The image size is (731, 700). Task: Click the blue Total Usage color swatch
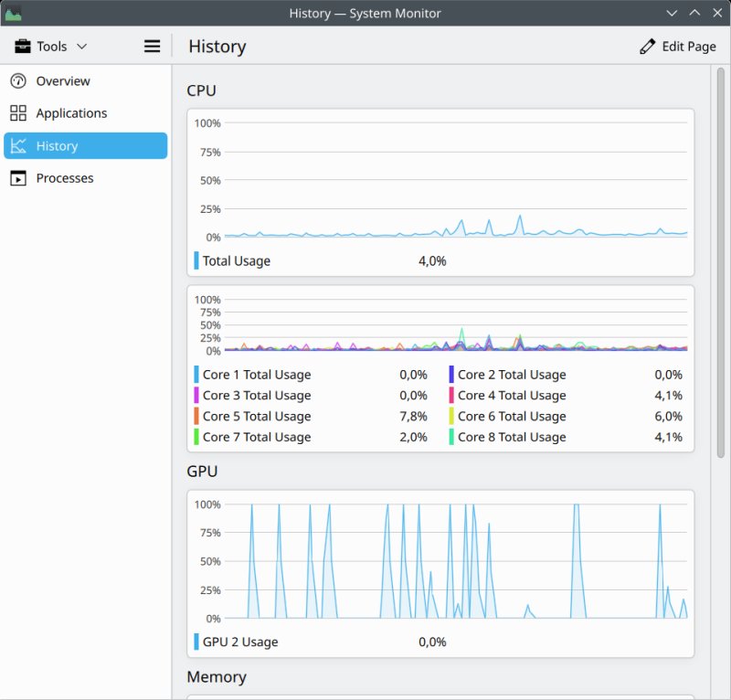(x=195, y=260)
